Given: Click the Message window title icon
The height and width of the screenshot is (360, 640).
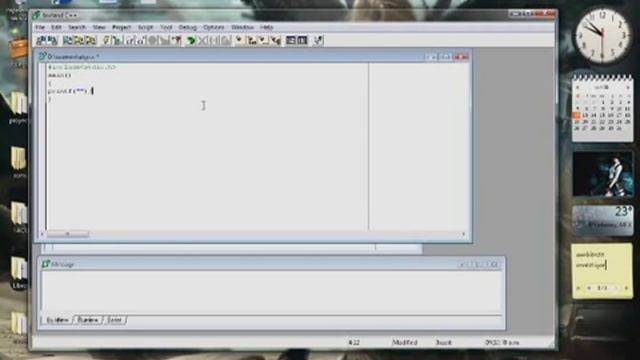Looking at the screenshot, I should [x=46, y=264].
